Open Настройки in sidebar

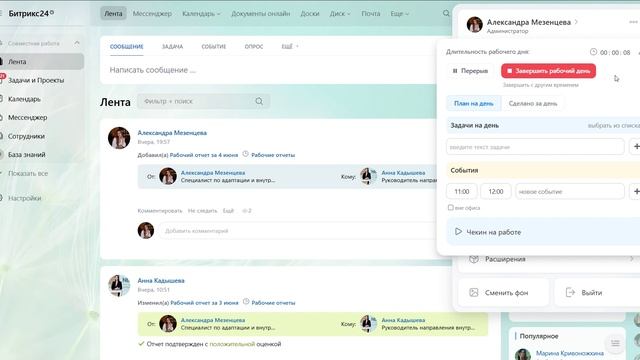click(x=24, y=198)
